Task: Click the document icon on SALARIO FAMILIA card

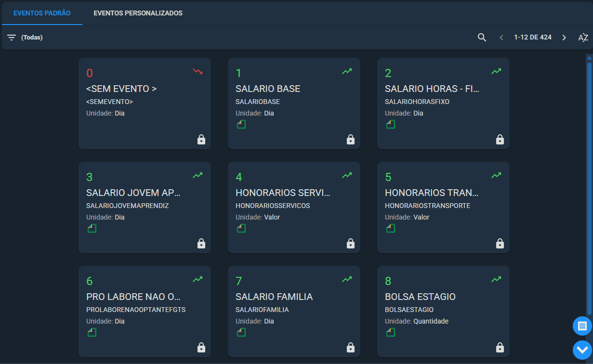Action: 241,333
